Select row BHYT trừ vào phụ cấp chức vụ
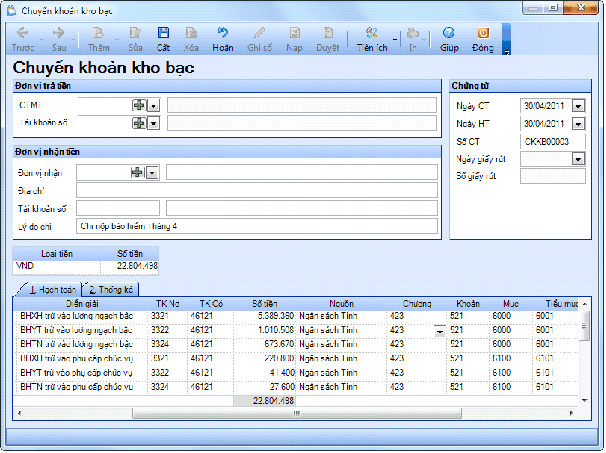Image resolution: width=606 pixels, height=453 pixels. tap(296, 373)
